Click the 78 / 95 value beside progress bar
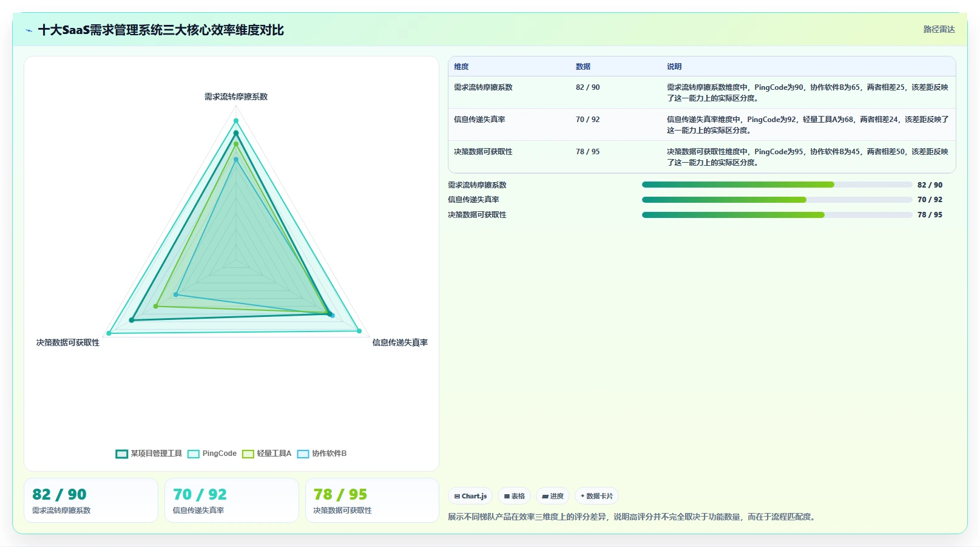 click(930, 214)
